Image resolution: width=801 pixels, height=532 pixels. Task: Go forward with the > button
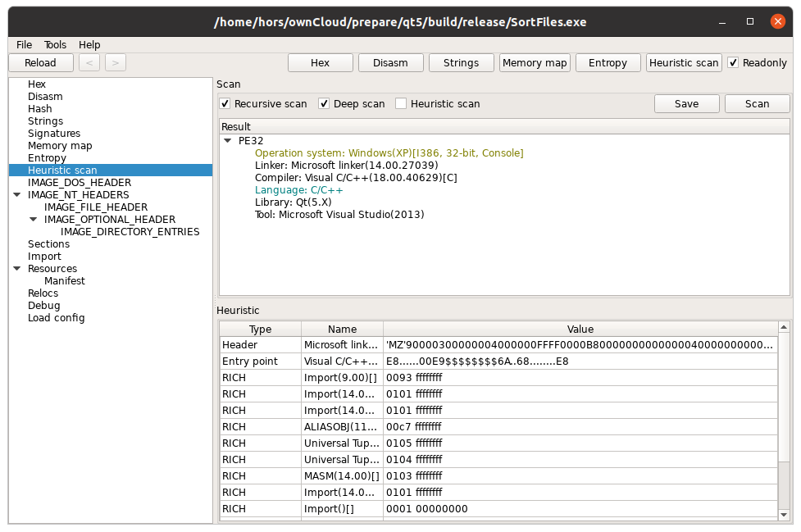[116, 63]
